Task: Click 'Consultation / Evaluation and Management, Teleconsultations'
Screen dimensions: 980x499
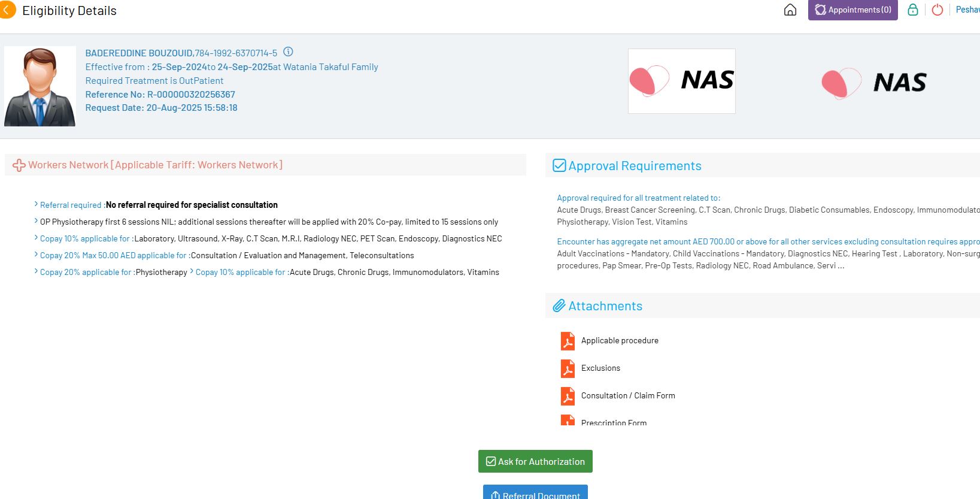Action: click(x=302, y=255)
